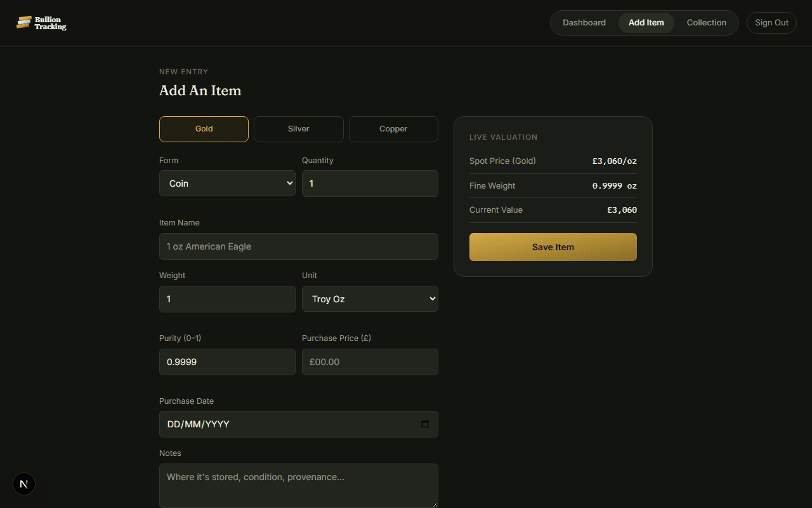
Task: Switch to the Add Item tab
Action: tap(646, 23)
